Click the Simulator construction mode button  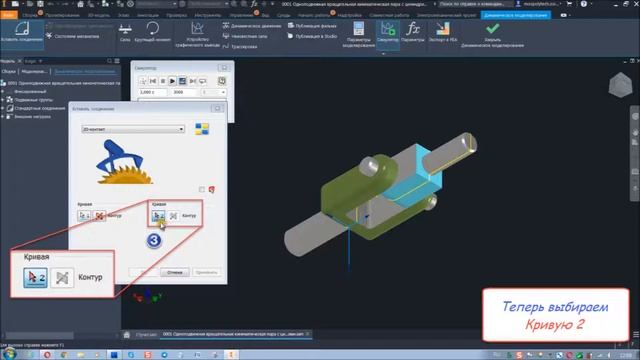click(143, 81)
